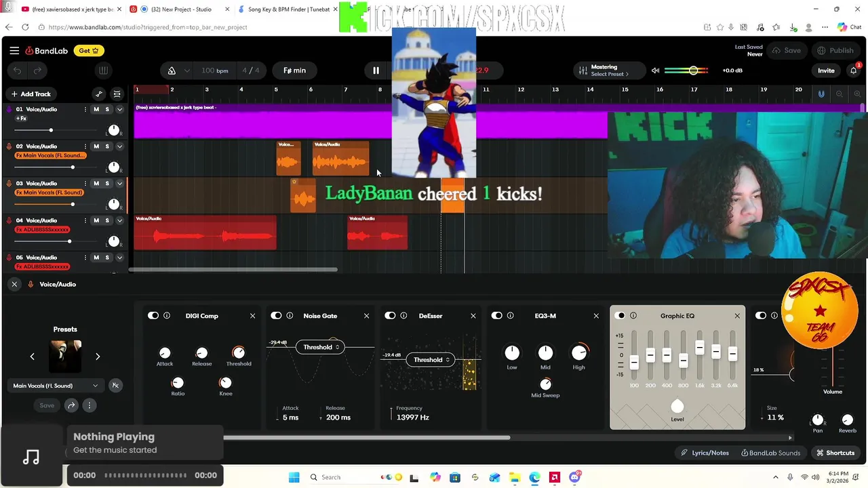Image resolution: width=868 pixels, height=488 pixels.
Task: Close the Voice/Audio effects panel
Action: coord(14,284)
